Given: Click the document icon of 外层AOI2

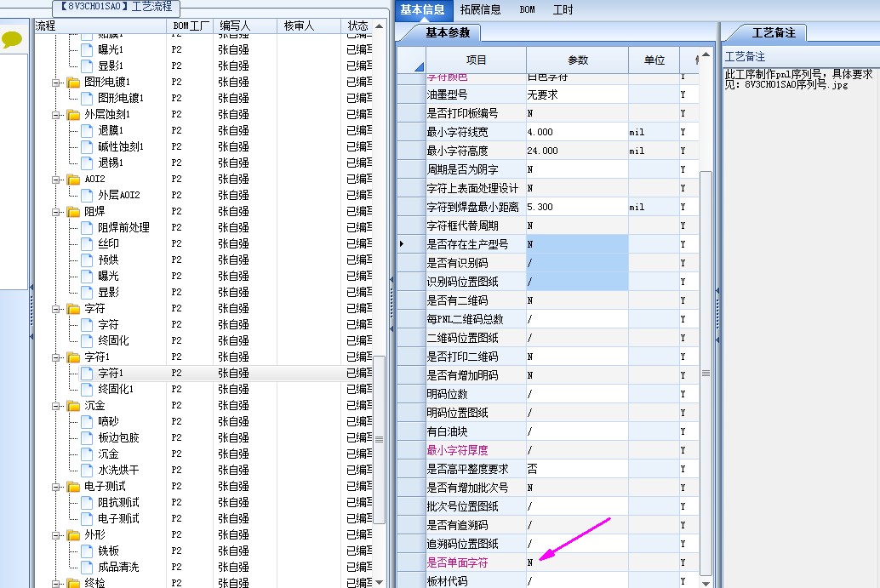Looking at the screenshot, I should (87, 195).
